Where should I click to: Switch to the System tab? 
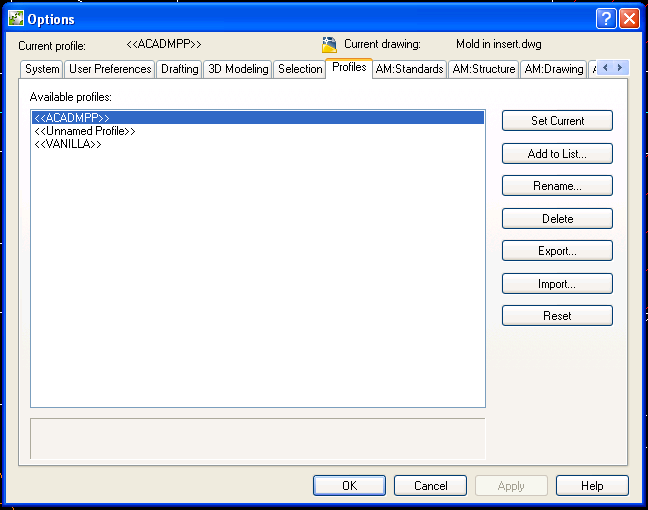pos(42,69)
